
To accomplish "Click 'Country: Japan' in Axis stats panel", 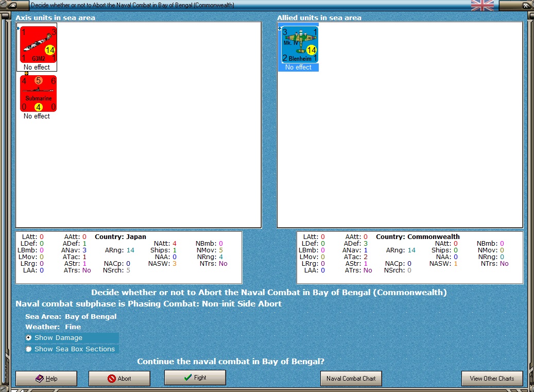I will [120, 237].
